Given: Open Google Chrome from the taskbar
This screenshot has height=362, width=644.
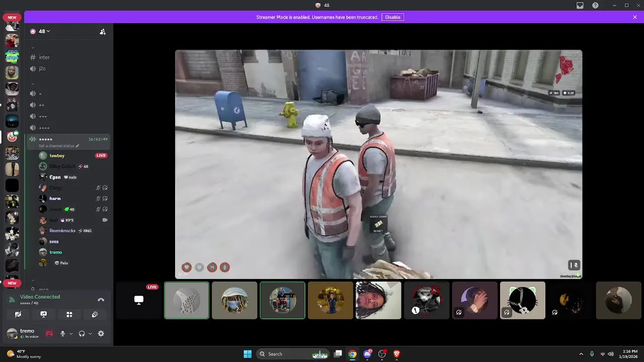Looking at the screenshot, I should point(353,354).
